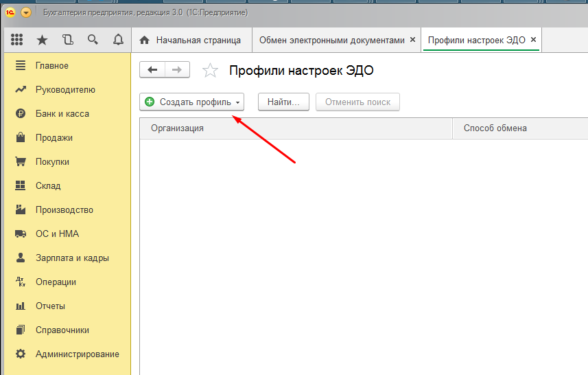Image resolution: width=588 pixels, height=375 pixels.
Task: Click the ОС и НМА truck icon
Action: (x=21, y=234)
